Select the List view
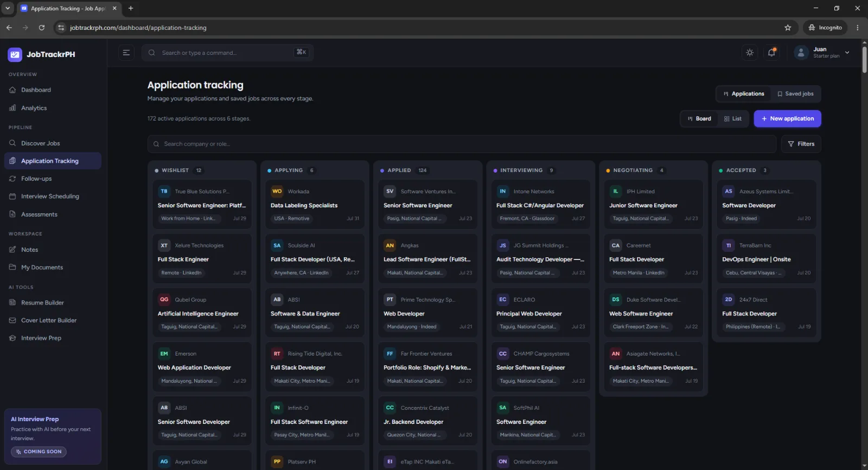The image size is (868, 470). coord(733,119)
